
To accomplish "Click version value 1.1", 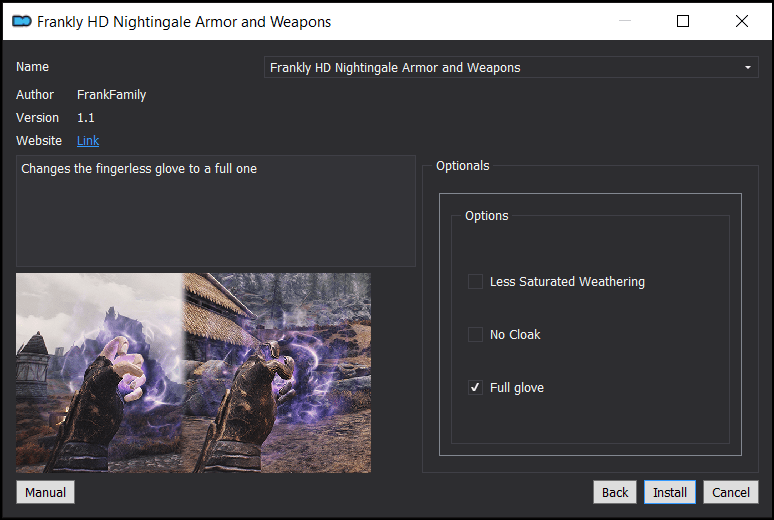I will (x=85, y=118).
